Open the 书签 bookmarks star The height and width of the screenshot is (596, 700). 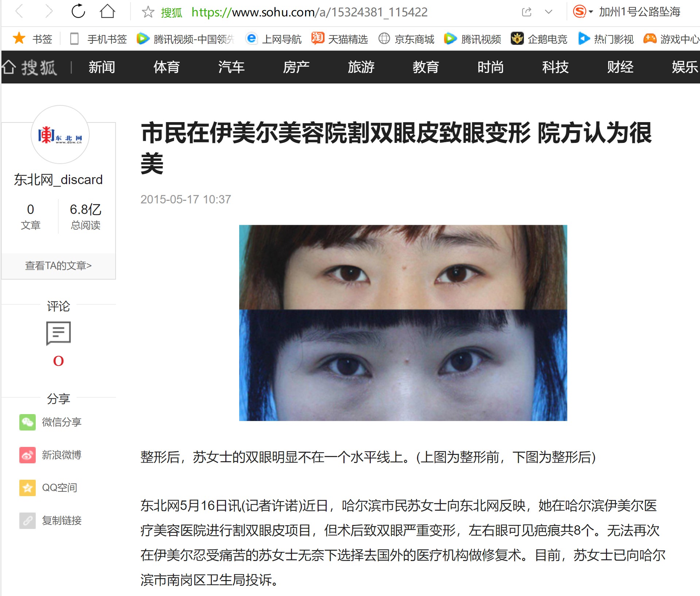(x=32, y=39)
